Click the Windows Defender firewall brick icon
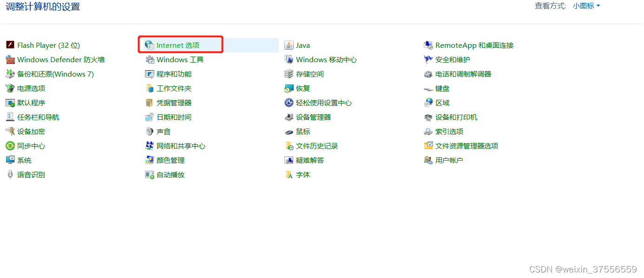The image size is (644, 278). 10,59
